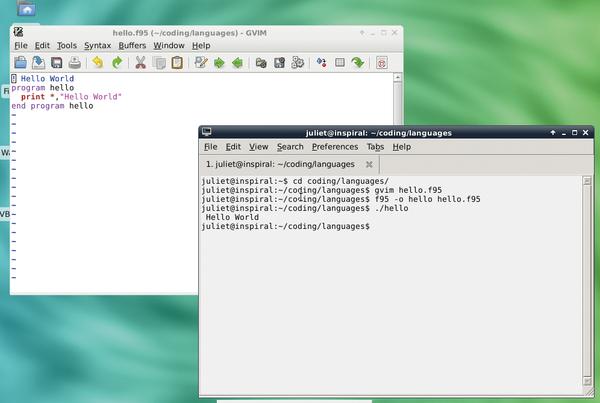Open the terminal's View menu
The height and width of the screenshot is (403, 600).
pos(258,147)
